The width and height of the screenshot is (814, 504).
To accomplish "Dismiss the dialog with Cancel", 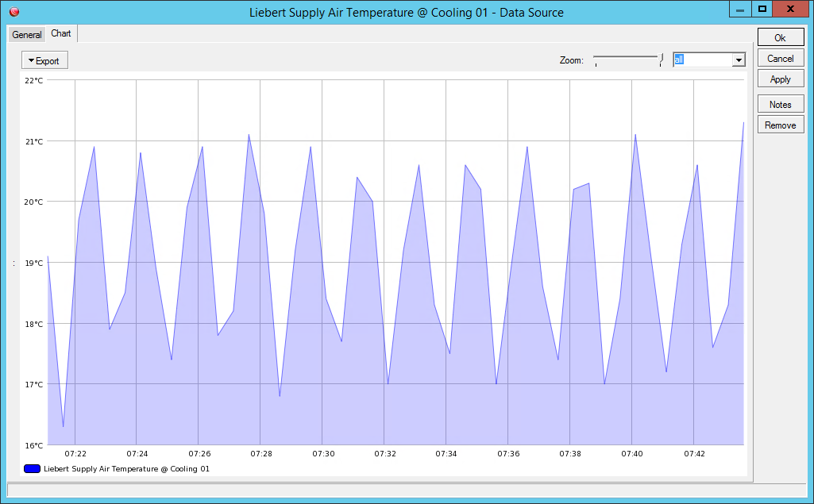I will (780, 57).
